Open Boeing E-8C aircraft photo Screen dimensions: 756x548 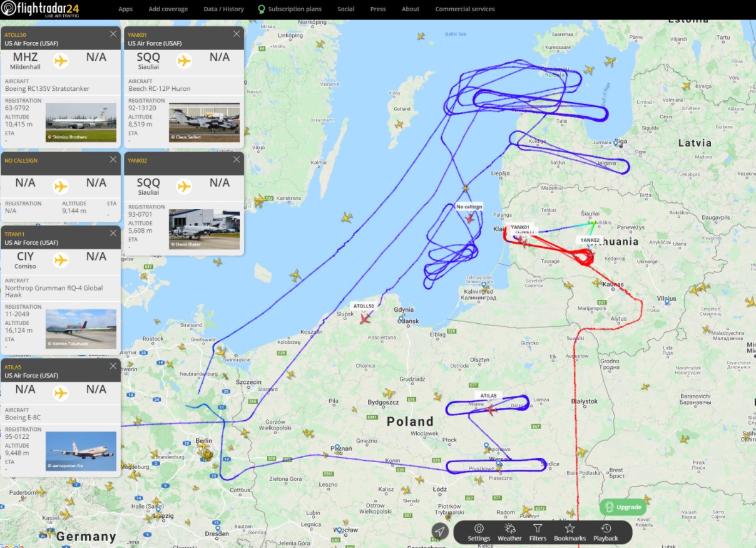81,451
